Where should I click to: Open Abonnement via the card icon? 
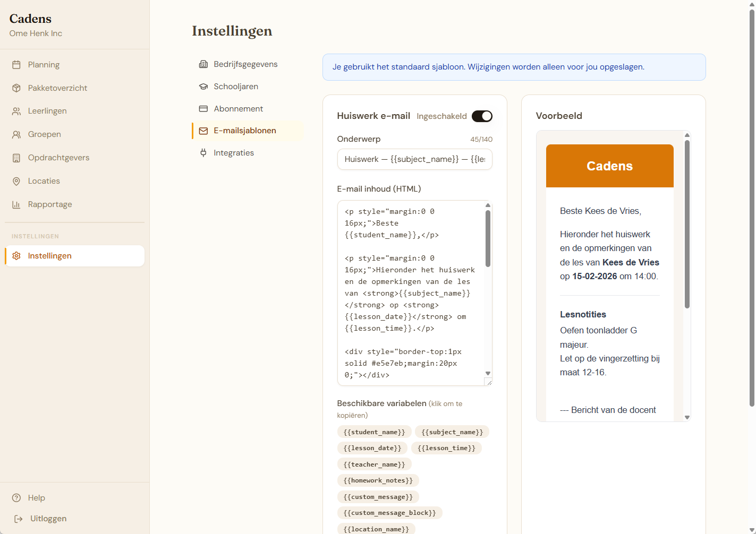(x=203, y=108)
